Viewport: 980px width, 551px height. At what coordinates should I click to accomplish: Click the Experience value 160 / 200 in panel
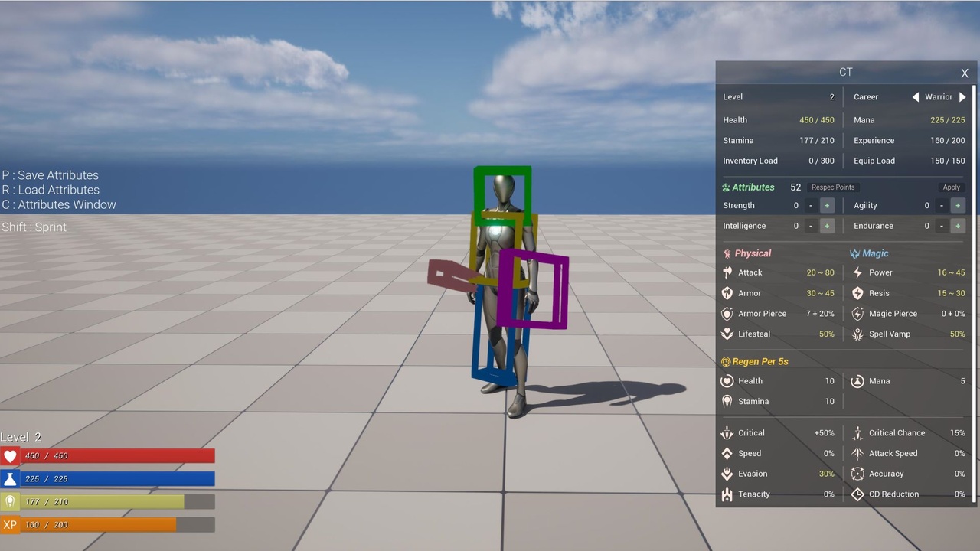[x=948, y=141]
